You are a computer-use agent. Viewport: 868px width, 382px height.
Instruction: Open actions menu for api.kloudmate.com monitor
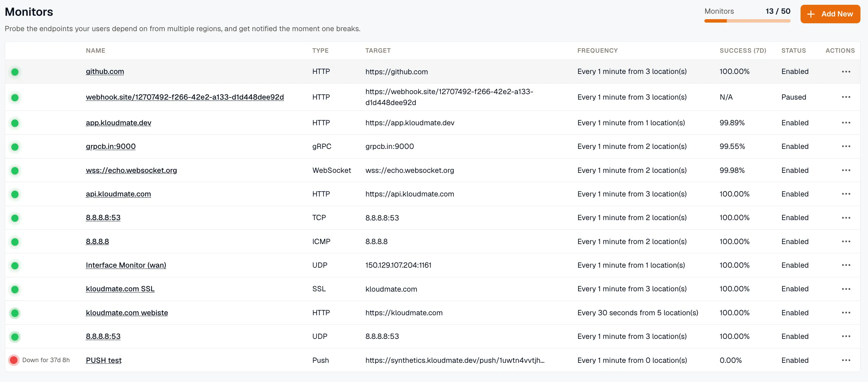click(846, 194)
